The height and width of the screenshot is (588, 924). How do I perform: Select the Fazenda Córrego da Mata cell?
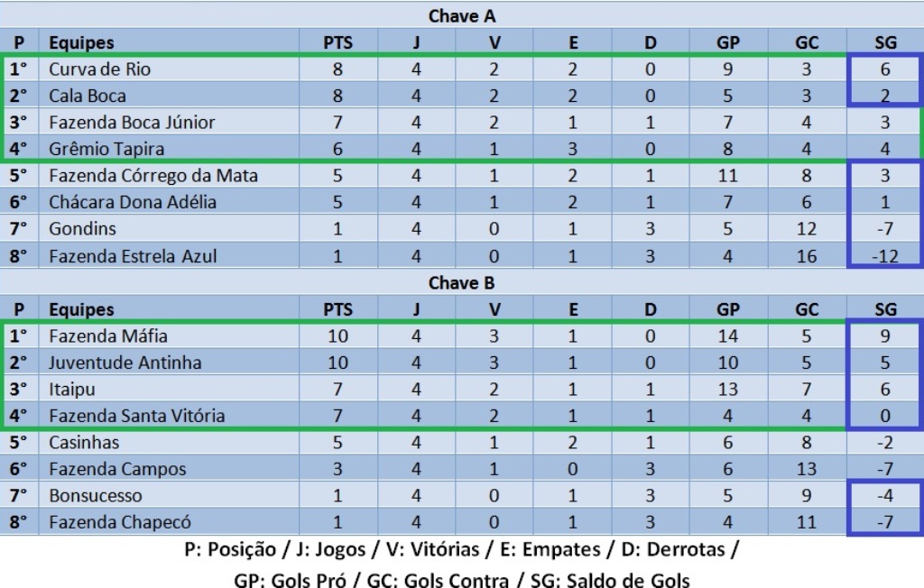[153, 175]
